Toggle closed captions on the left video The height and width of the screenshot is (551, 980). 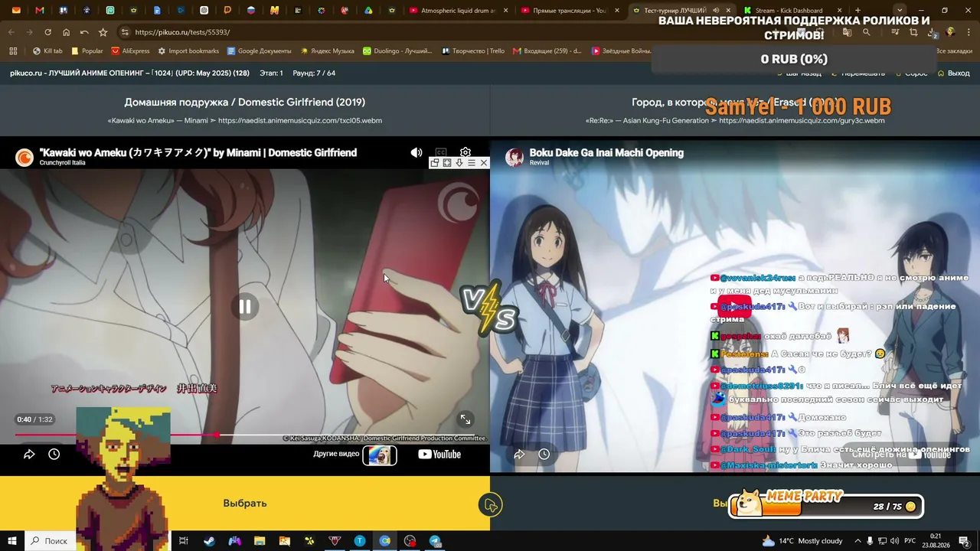click(441, 153)
